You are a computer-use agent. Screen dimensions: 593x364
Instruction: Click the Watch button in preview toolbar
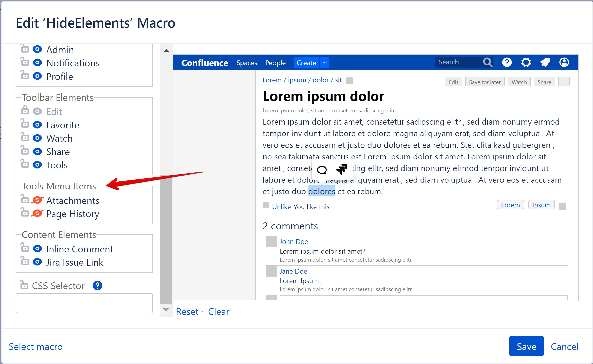[x=519, y=82]
